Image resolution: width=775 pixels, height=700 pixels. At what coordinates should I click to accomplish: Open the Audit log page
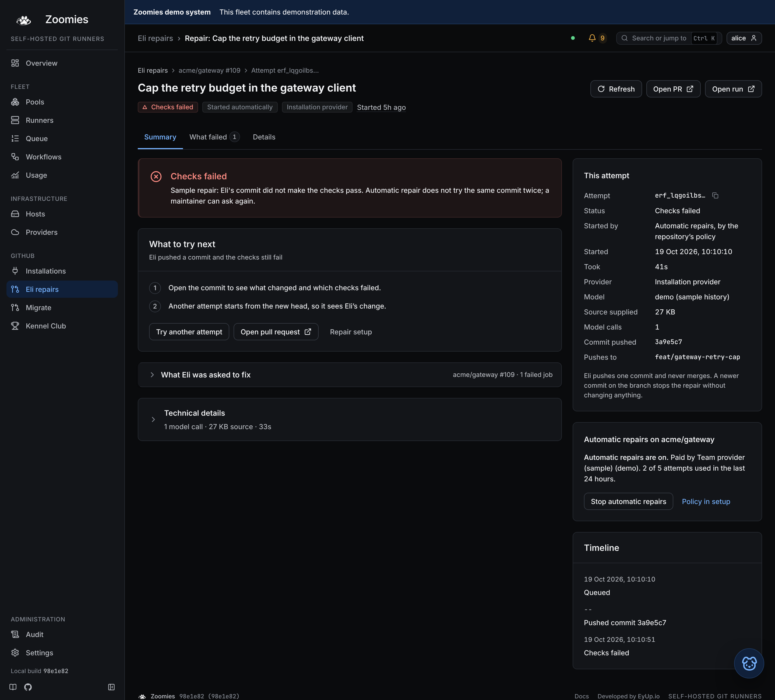[x=62, y=635]
